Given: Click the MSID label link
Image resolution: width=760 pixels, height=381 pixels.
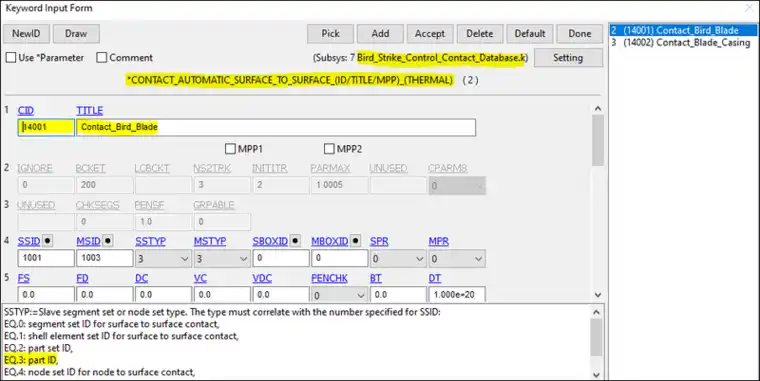Looking at the screenshot, I should (89, 241).
